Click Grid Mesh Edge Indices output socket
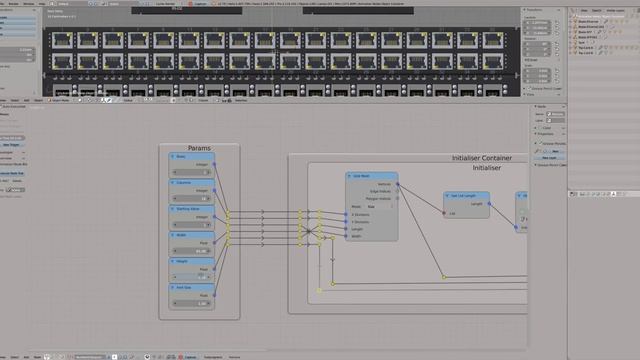 (398, 191)
